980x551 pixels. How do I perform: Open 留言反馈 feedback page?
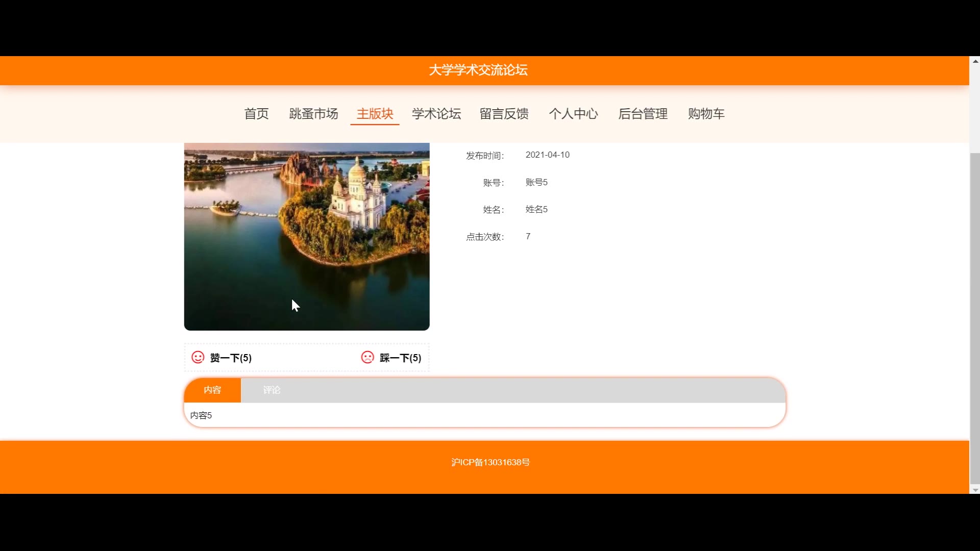(x=504, y=114)
